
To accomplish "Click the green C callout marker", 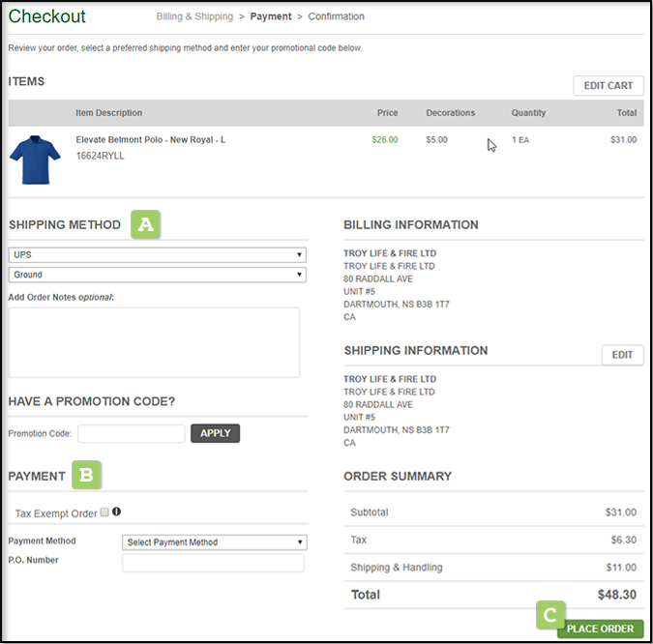I will click(x=549, y=615).
